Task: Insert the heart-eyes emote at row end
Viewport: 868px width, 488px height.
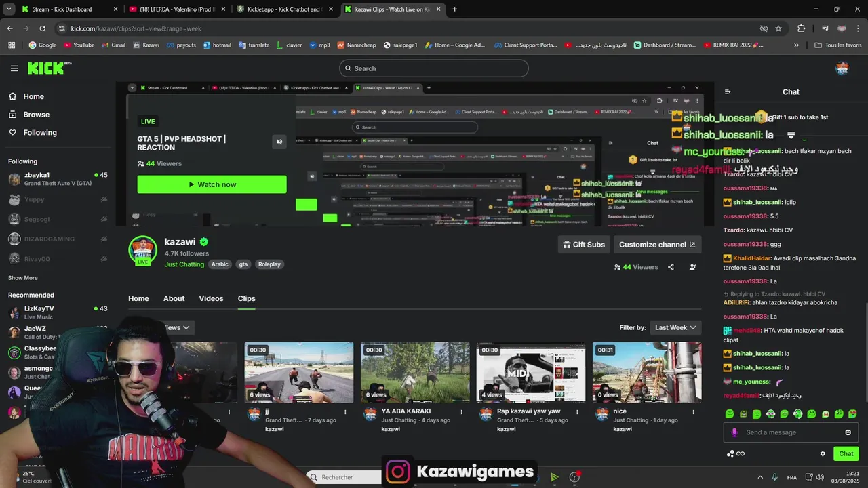Action: pos(852,413)
